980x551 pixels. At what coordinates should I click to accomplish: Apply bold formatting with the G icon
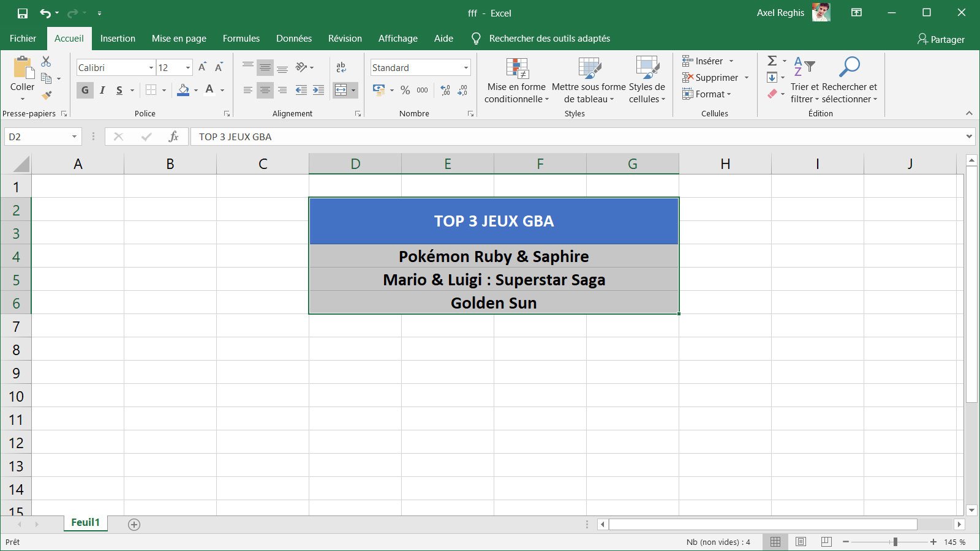coord(85,90)
